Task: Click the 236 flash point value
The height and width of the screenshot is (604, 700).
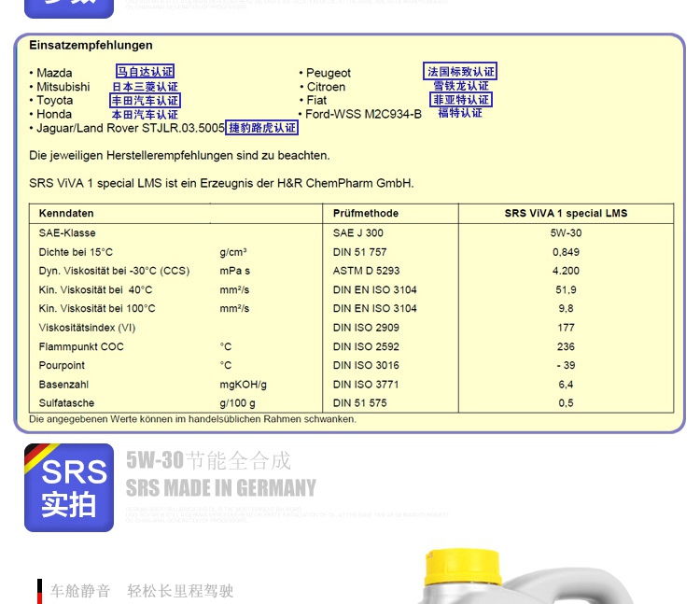Action: pos(566,346)
